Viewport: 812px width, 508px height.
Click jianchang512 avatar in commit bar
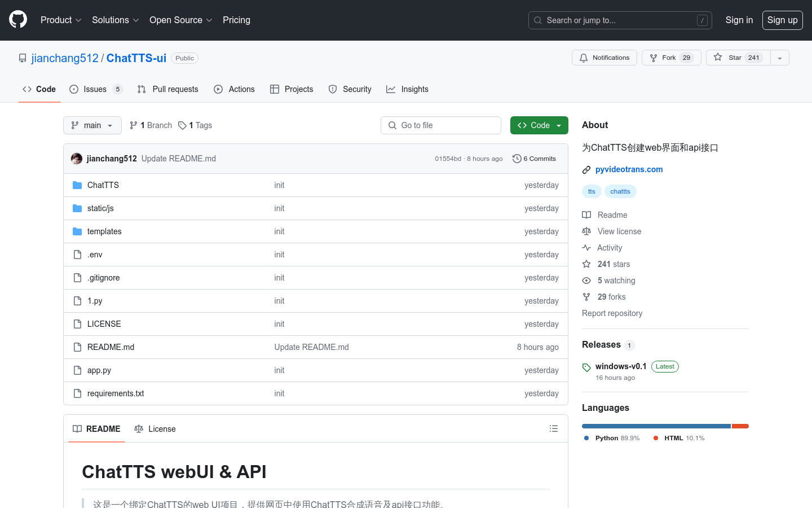(x=77, y=159)
